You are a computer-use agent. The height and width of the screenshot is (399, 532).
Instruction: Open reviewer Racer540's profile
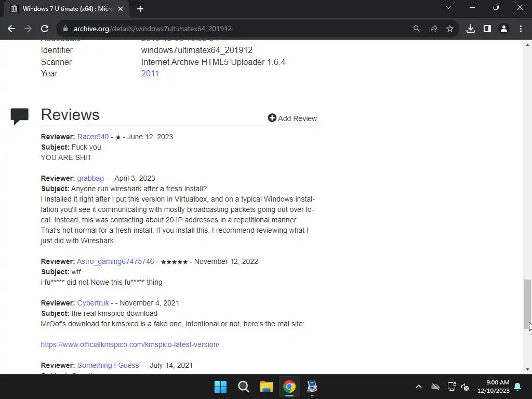[93, 137]
